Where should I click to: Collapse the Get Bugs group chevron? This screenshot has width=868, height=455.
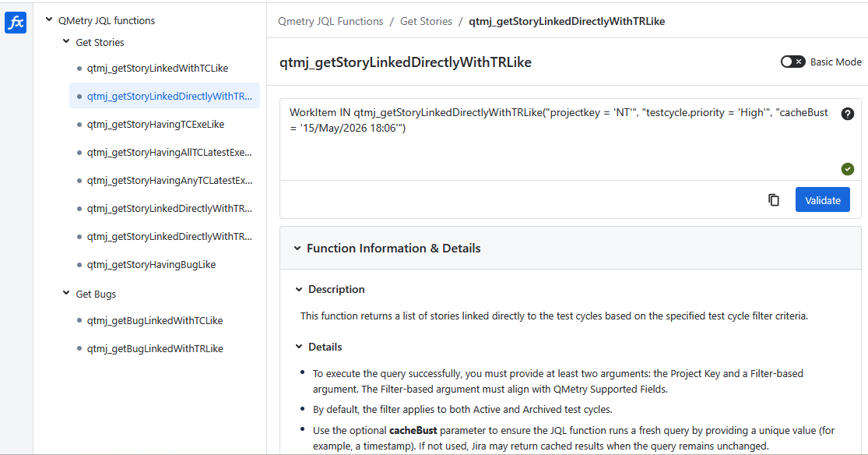click(x=66, y=293)
